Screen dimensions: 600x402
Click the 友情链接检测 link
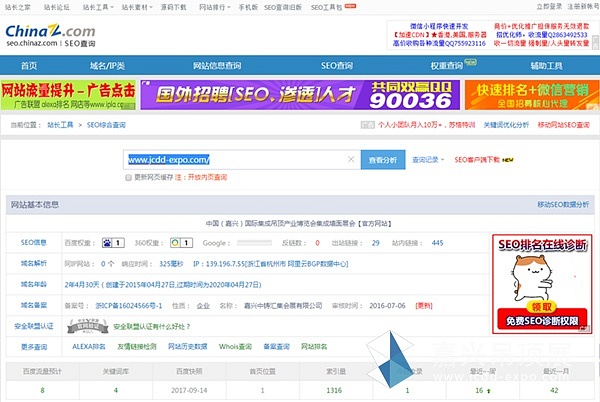coord(137,347)
